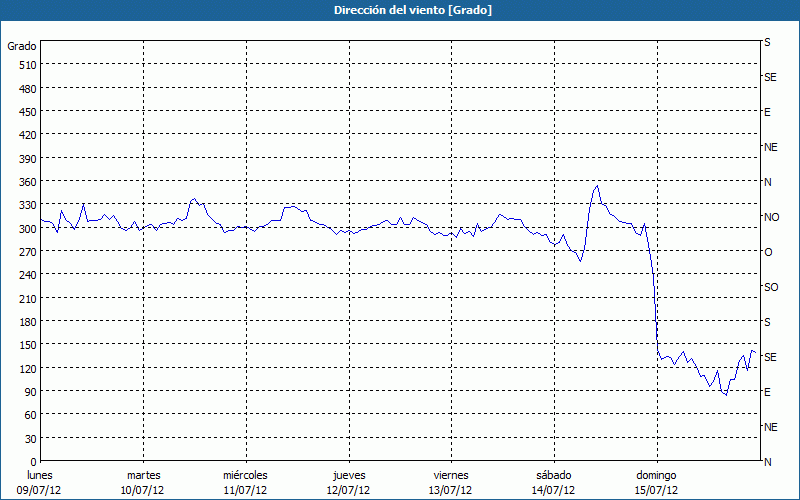800x500 pixels.
Task: Select the martes day label
Action: click(143, 475)
